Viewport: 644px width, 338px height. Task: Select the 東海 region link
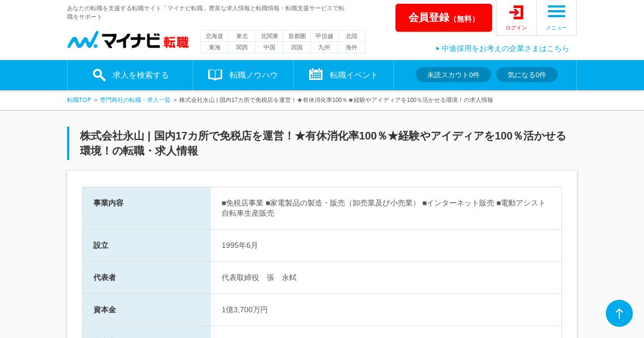(214, 47)
